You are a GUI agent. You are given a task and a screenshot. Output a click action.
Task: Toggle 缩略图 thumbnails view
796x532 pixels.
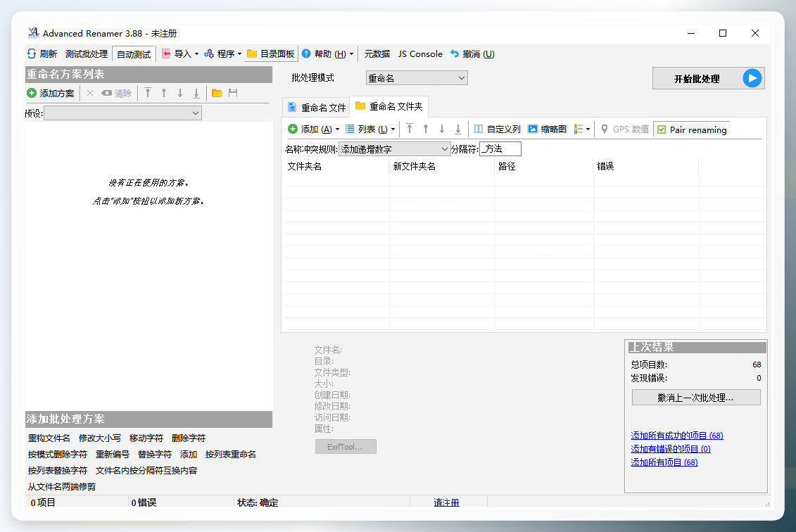547,129
